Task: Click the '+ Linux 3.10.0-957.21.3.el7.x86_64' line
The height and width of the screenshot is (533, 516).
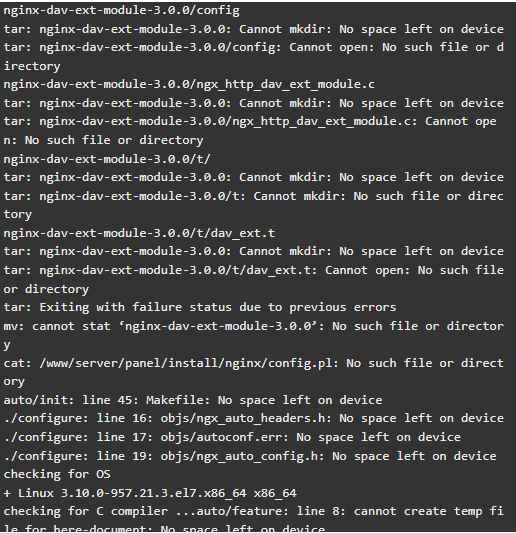Action: pos(150,493)
